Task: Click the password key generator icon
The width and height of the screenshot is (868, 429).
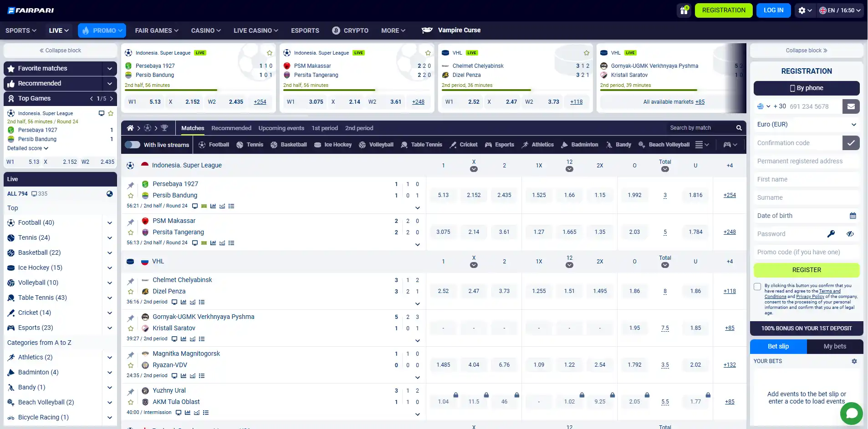Action: coord(831,234)
